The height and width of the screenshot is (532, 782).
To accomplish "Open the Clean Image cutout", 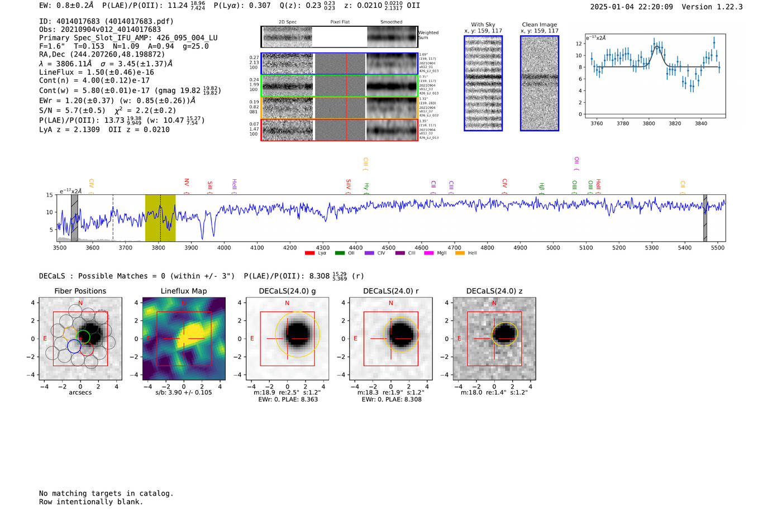I will tap(540, 83).
